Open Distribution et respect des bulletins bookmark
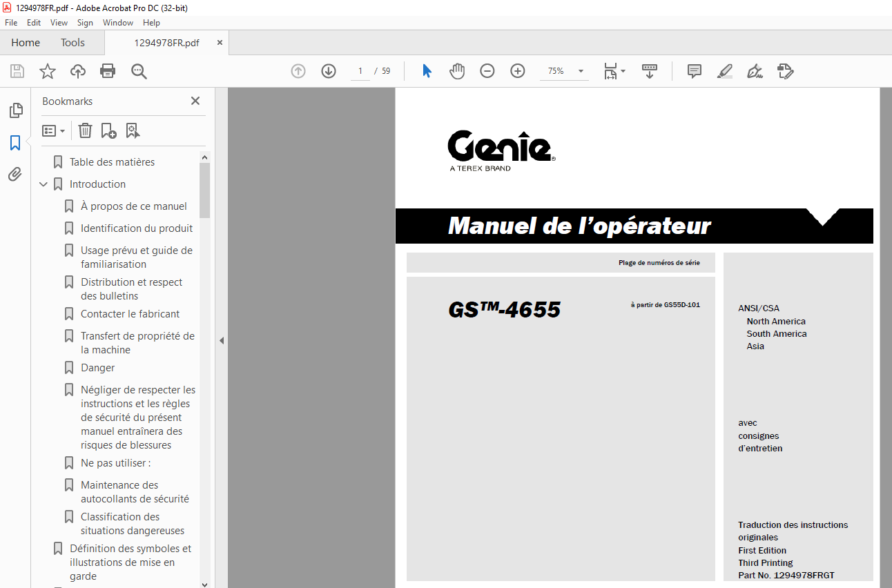This screenshot has width=892, height=588. [132, 289]
